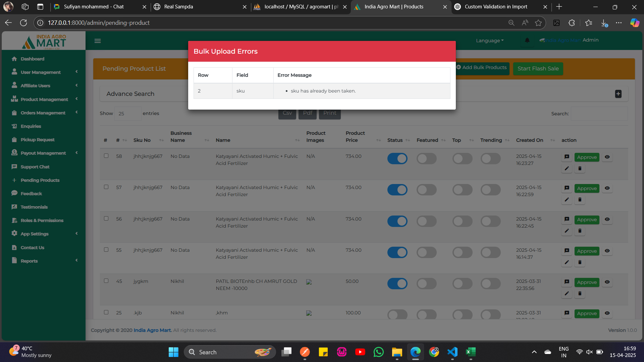The width and height of the screenshot is (644, 362).
Task: Expand Advance Search with the plus icon
Action: click(x=618, y=94)
